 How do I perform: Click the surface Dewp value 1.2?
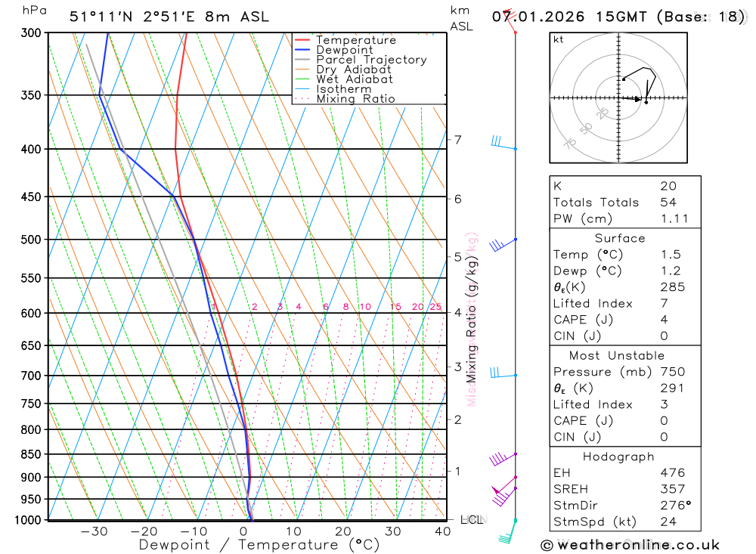(671, 271)
